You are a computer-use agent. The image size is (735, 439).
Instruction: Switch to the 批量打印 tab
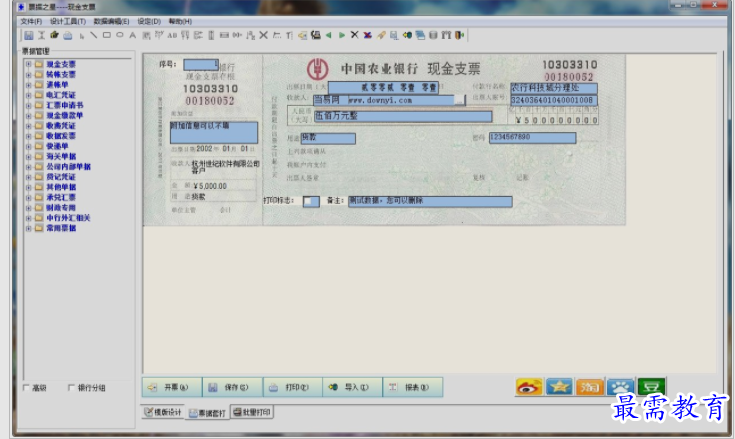252,412
